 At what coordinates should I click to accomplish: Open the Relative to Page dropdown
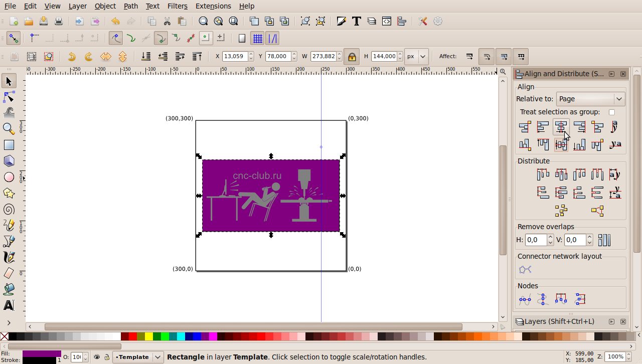tap(590, 99)
